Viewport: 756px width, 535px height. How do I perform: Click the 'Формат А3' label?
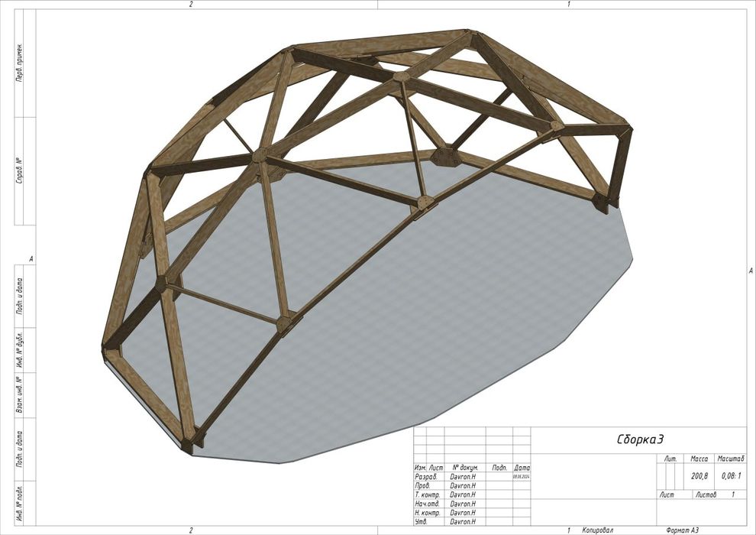pos(682,530)
